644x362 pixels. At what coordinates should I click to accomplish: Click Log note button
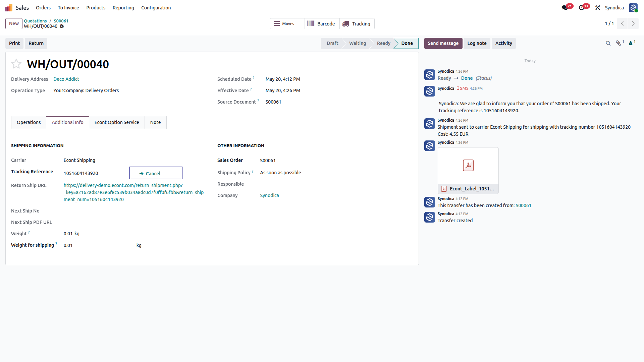(477, 43)
